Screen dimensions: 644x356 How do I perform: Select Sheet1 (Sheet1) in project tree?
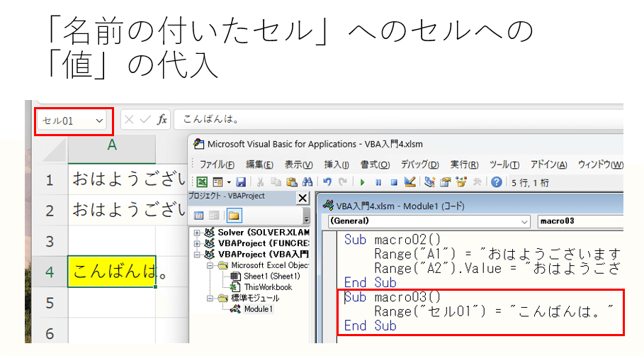click(271, 277)
